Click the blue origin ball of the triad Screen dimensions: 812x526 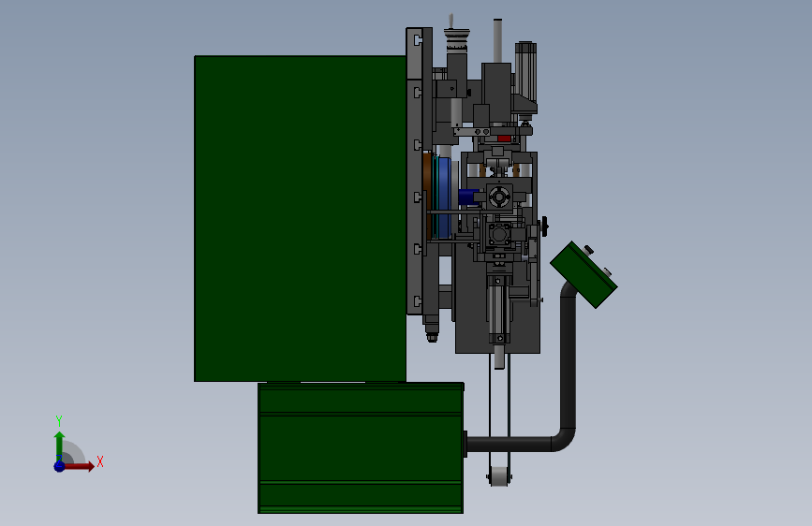pyautogui.click(x=59, y=466)
